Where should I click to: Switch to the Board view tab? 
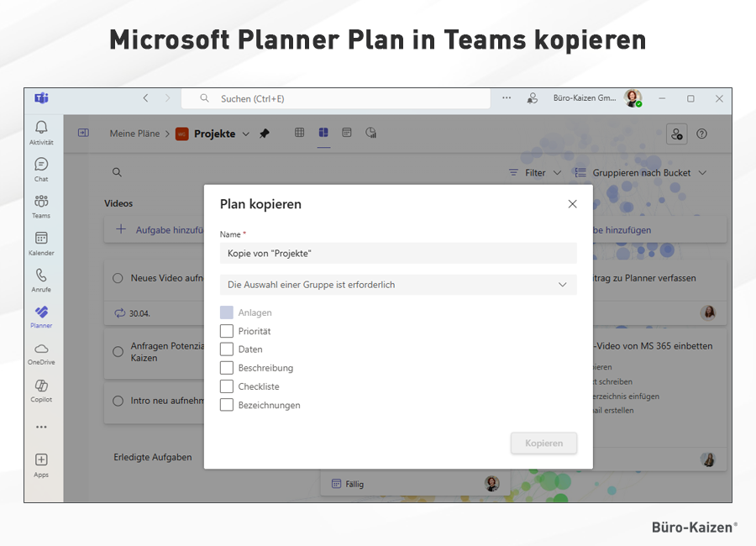click(x=323, y=132)
